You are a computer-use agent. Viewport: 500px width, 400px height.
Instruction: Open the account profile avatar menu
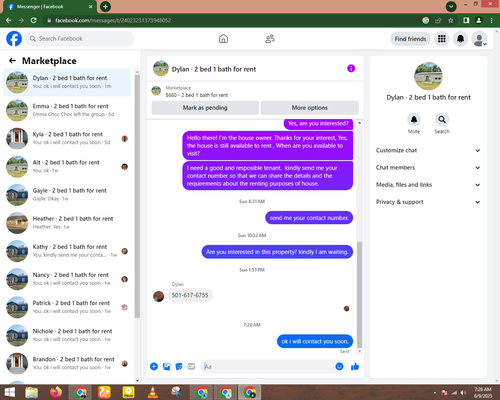479,39
